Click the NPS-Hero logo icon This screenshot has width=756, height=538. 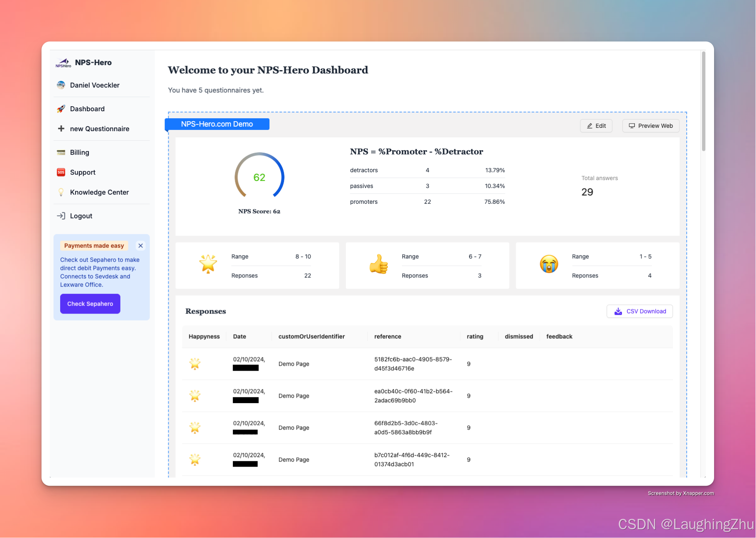point(64,63)
